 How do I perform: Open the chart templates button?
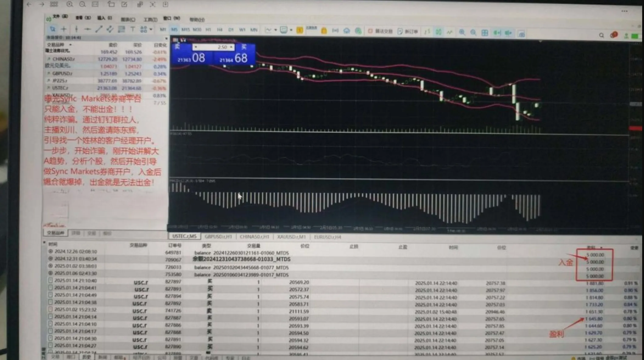[x=284, y=30]
